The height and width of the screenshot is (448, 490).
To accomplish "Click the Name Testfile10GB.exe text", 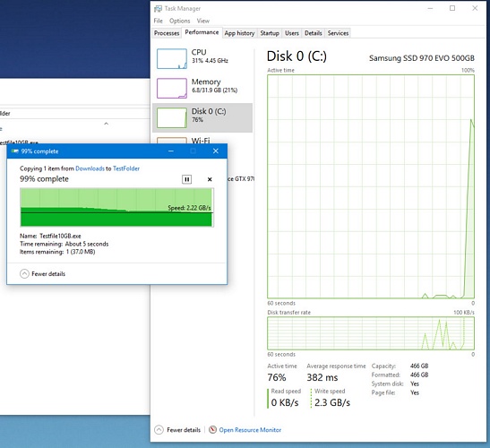I will point(50,236).
